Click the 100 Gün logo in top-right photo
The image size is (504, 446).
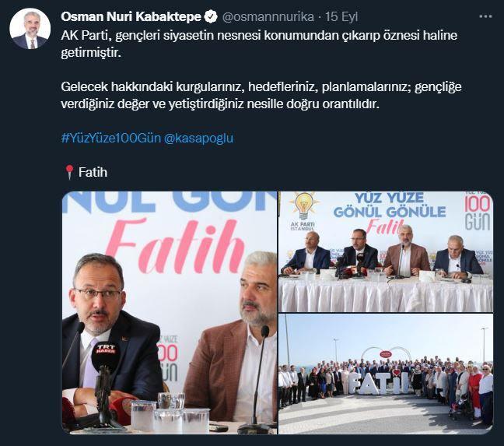point(477,211)
